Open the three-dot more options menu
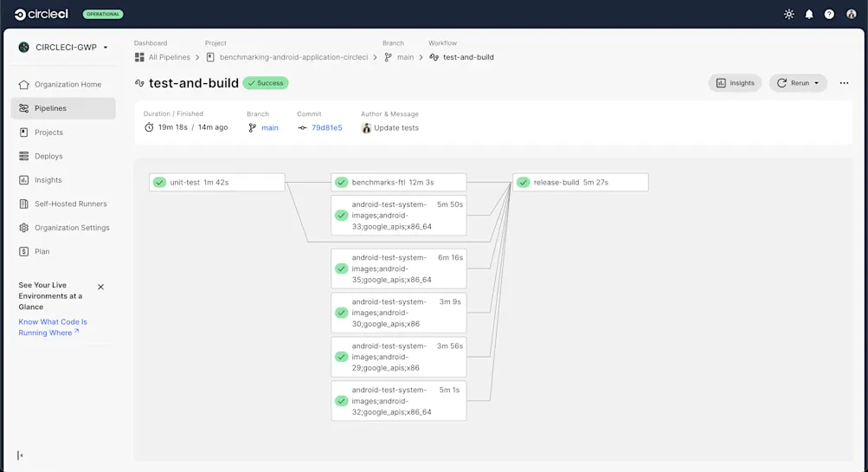 pos(844,83)
